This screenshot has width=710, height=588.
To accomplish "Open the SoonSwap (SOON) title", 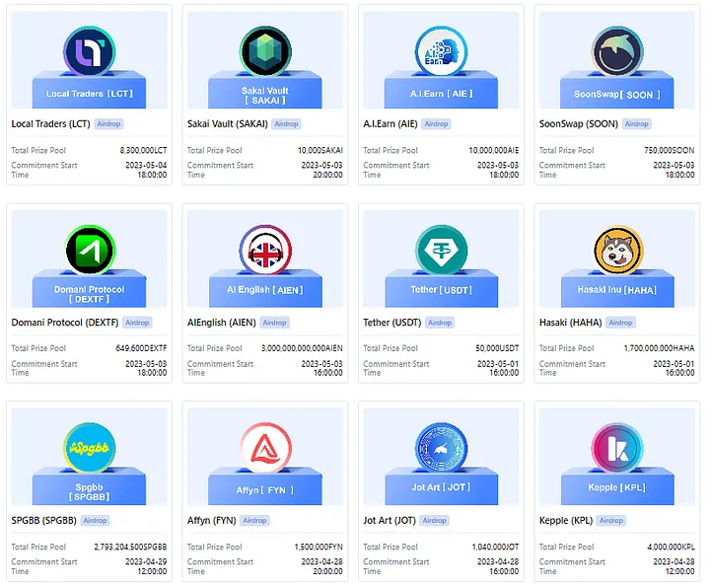I will click(x=579, y=123).
